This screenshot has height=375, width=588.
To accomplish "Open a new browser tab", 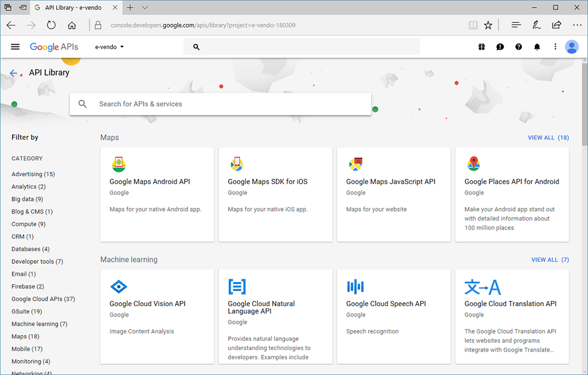I will 130,8.
